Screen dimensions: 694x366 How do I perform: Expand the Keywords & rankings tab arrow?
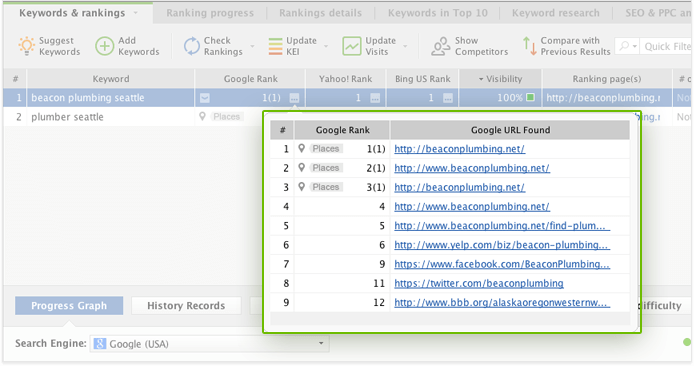pos(135,13)
